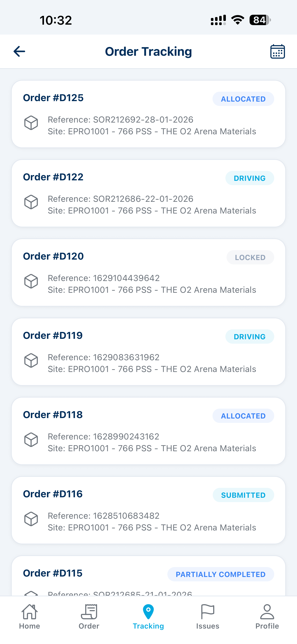Open Order #D122 card

click(148, 193)
